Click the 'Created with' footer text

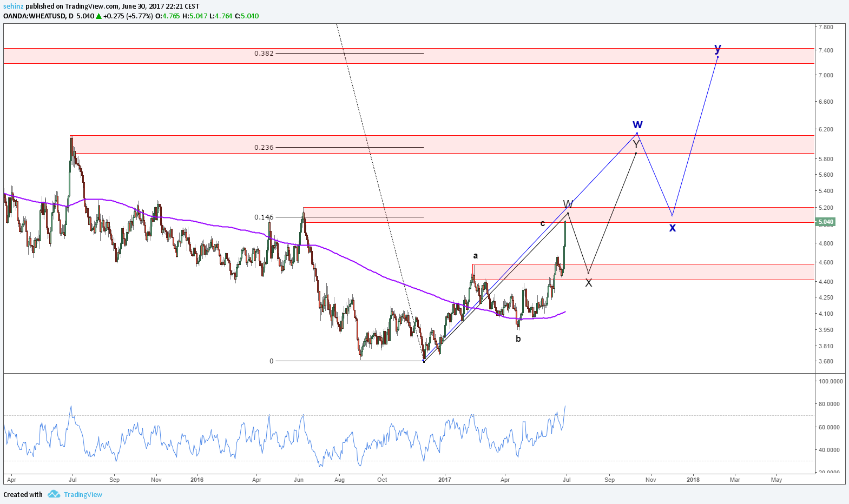click(x=23, y=494)
